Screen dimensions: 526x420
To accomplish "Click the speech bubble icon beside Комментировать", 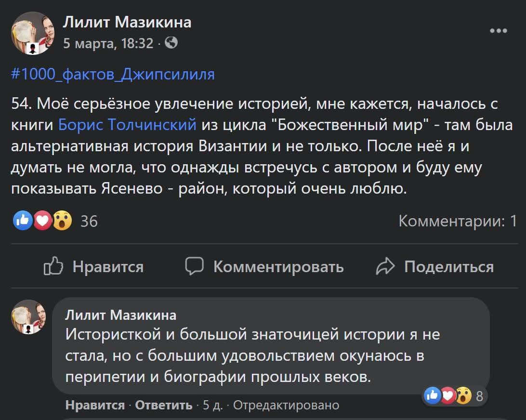I will (195, 266).
